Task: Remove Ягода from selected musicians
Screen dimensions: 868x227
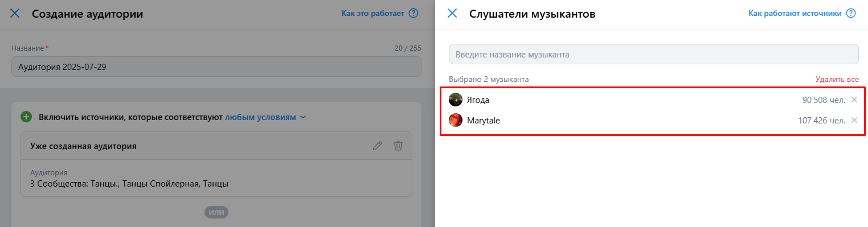Action: click(x=854, y=100)
